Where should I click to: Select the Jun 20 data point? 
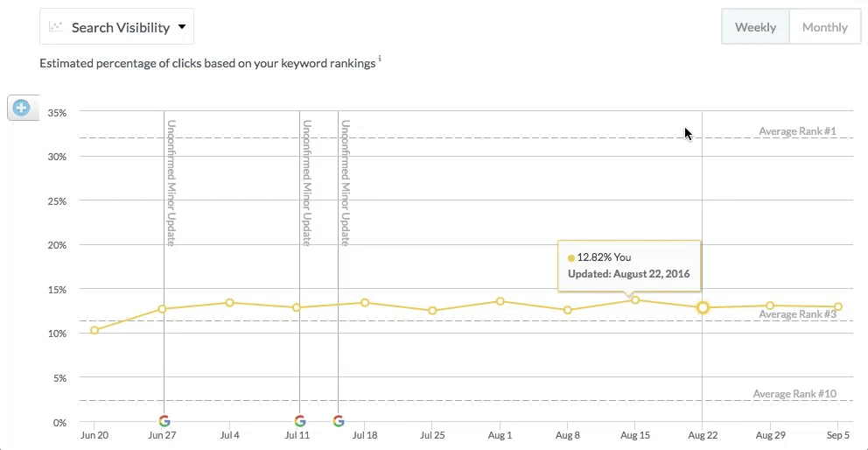[x=94, y=330]
